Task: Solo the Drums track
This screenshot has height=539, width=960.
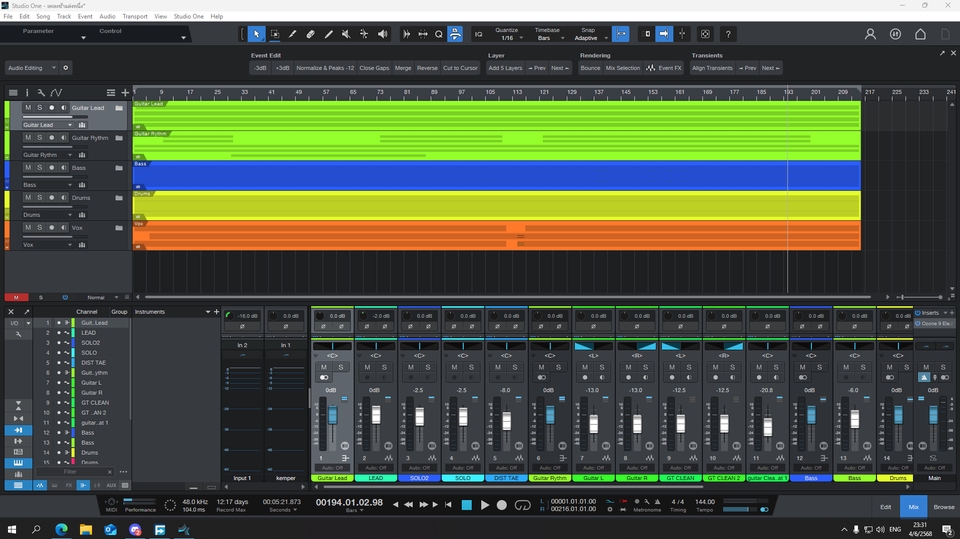Action: coord(40,198)
